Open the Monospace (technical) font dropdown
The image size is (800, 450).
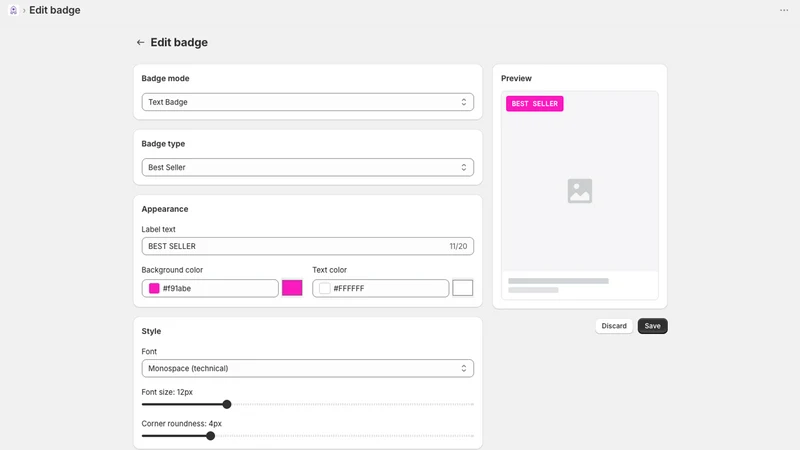308,368
